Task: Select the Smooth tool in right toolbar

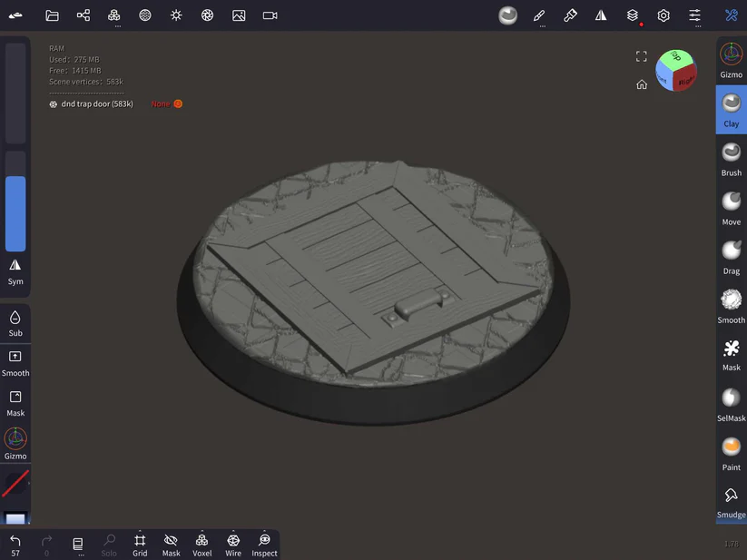Action: pyautogui.click(x=732, y=307)
